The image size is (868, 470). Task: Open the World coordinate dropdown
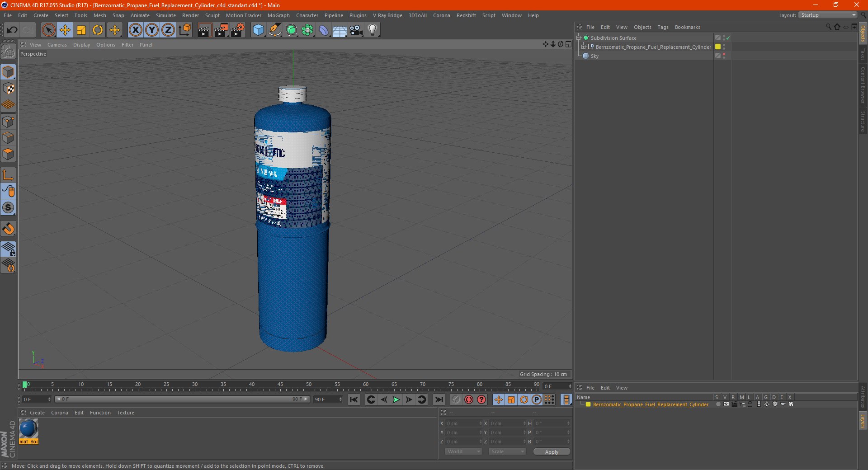point(463,451)
